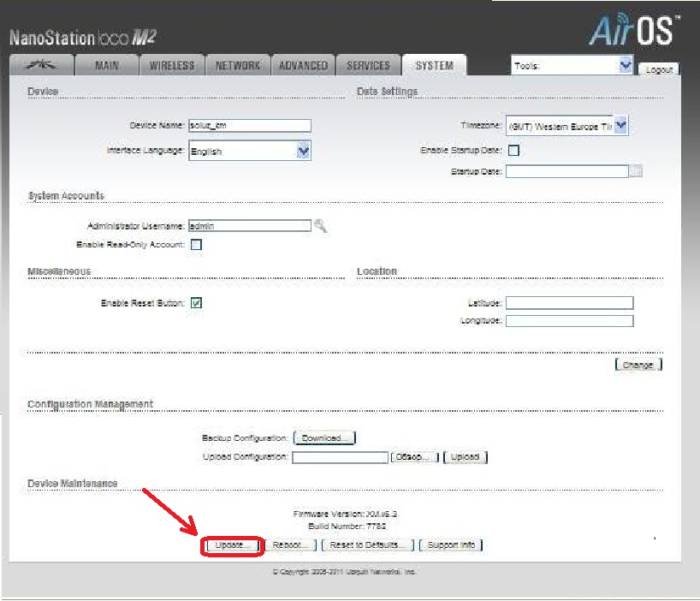
Task: Click the key icon to change password
Action: [x=321, y=226]
